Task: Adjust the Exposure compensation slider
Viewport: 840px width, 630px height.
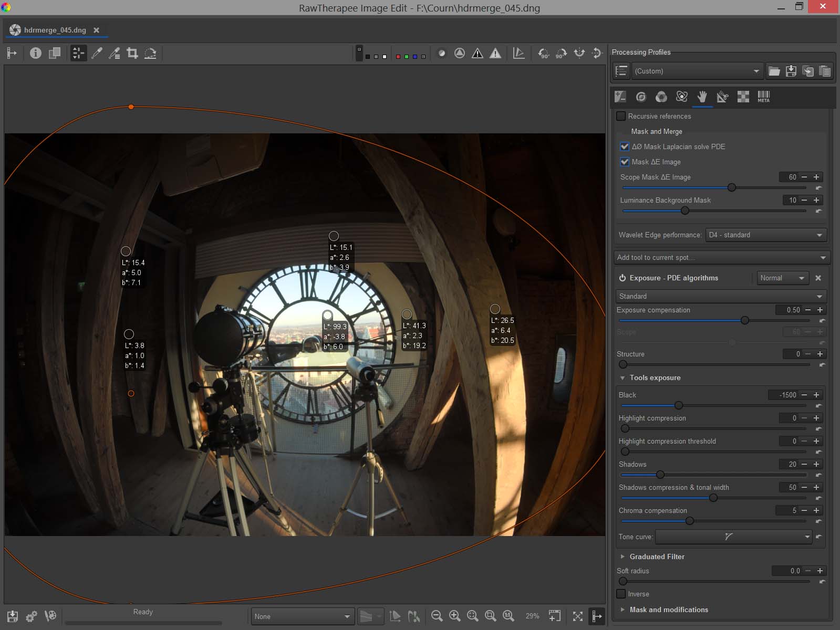Action: pos(744,320)
